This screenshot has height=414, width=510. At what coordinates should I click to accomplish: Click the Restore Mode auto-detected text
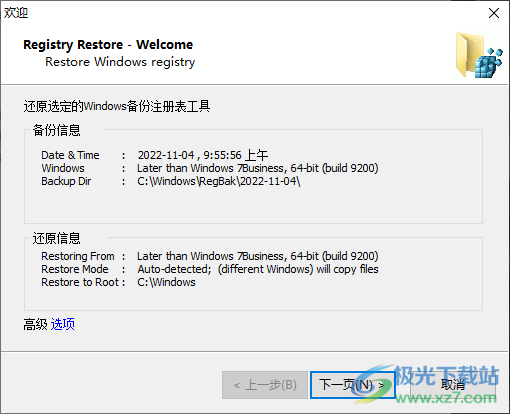258,269
